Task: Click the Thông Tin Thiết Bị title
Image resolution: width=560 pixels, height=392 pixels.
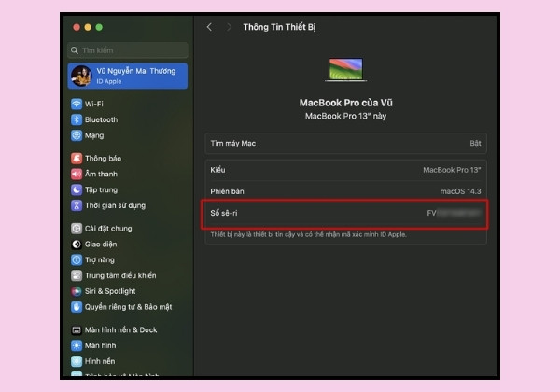Action: pos(279,27)
